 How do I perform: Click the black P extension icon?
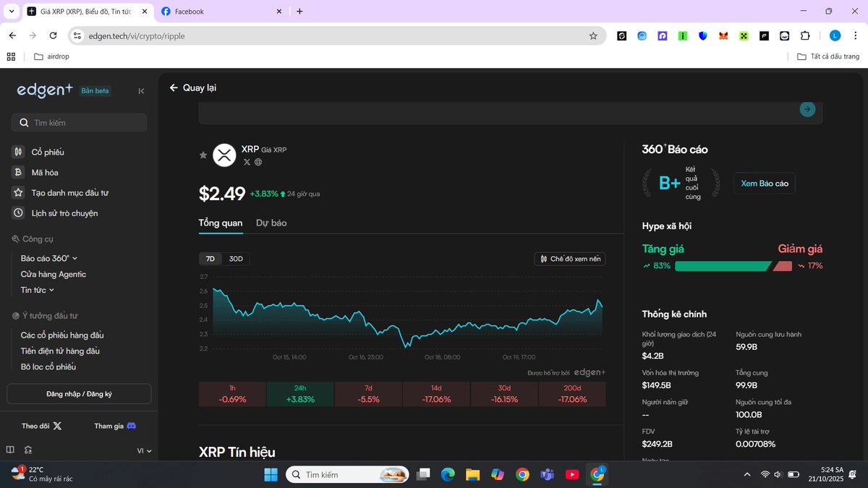point(764,35)
